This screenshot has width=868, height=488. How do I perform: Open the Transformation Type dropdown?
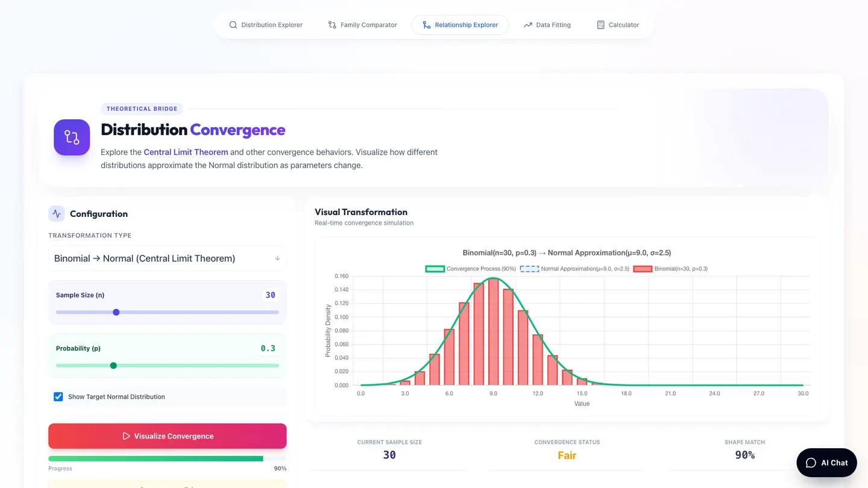pyautogui.click(x=168, y=258)
